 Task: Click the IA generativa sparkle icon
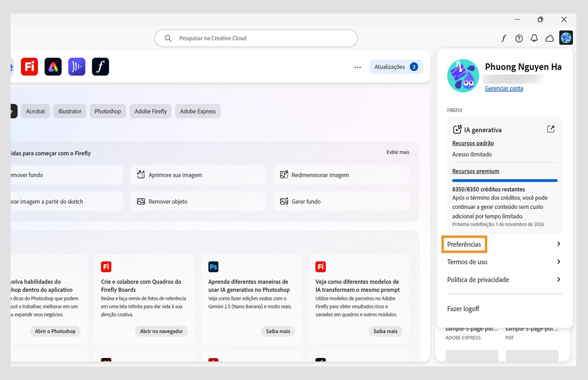pos(457,129)
